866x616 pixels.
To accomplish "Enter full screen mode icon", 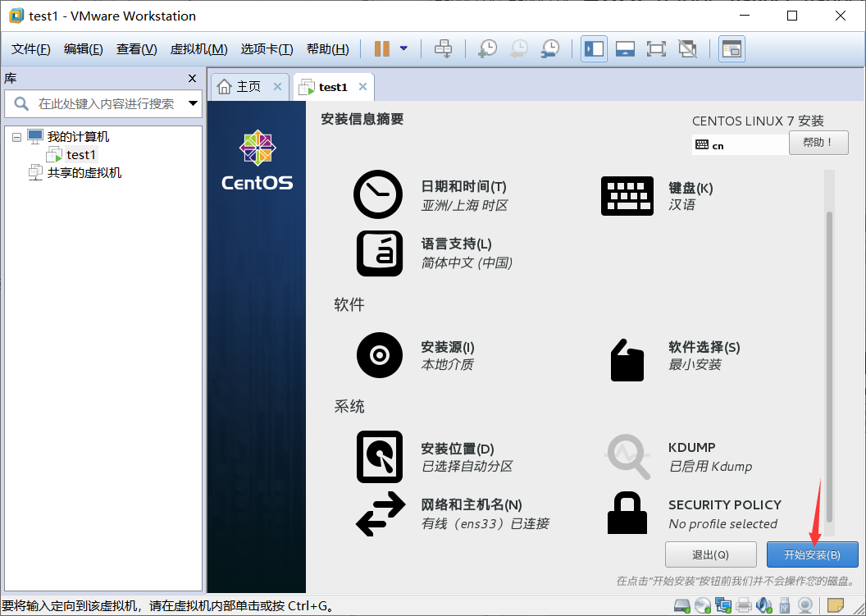I will tap(656, 48).
